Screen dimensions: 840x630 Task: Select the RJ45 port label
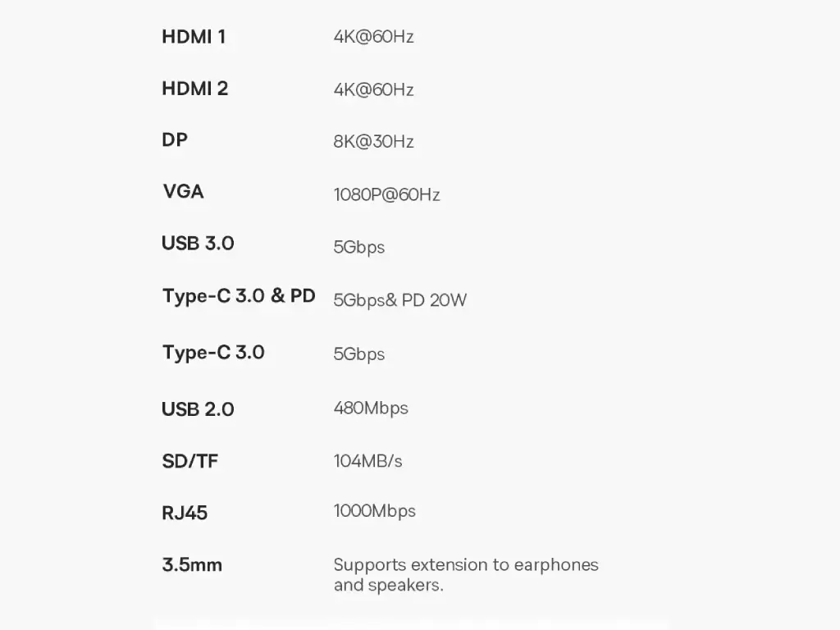[x=185, y=513]
